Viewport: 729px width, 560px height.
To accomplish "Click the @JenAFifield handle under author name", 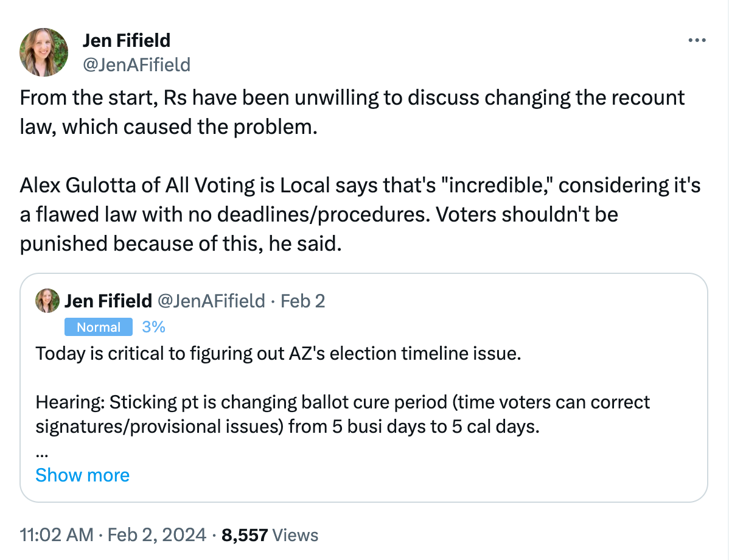I will pyautogui.click(x=136, y=65).
